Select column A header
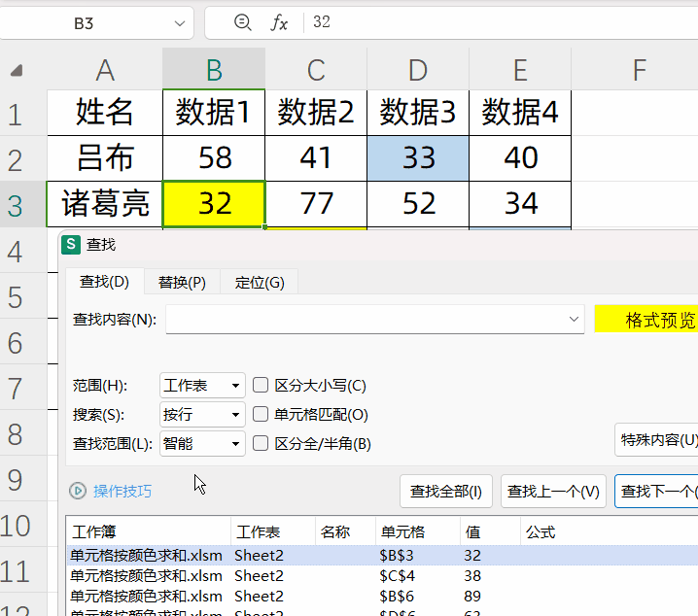This screenshot has height=616, width=698. click(105, 69)
